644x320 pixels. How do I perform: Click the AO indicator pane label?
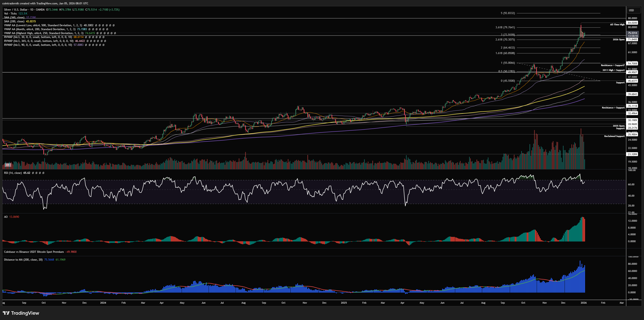pos(6,217)
